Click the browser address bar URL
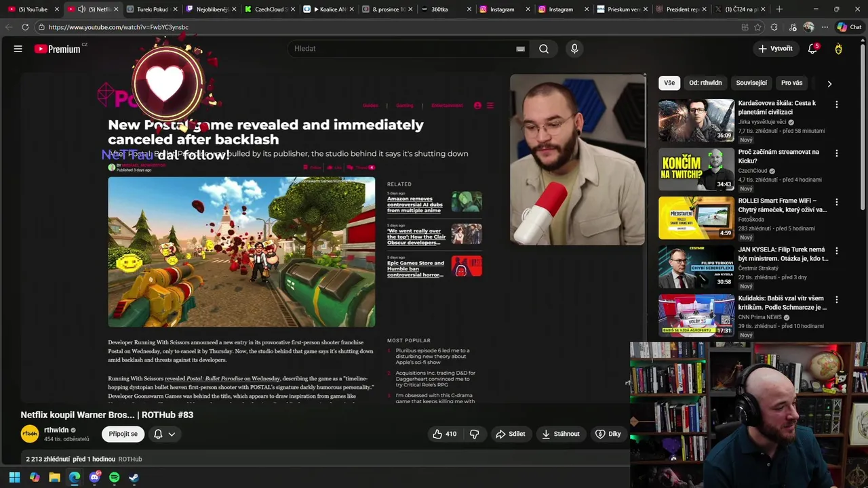 click(118, 27)
